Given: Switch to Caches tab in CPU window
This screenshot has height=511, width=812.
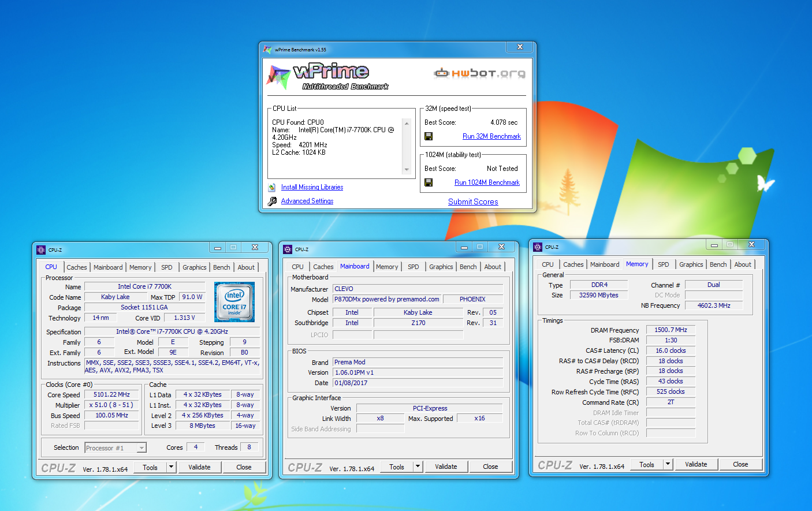Looking at the screenshot, I should click(x=77, y=267).
